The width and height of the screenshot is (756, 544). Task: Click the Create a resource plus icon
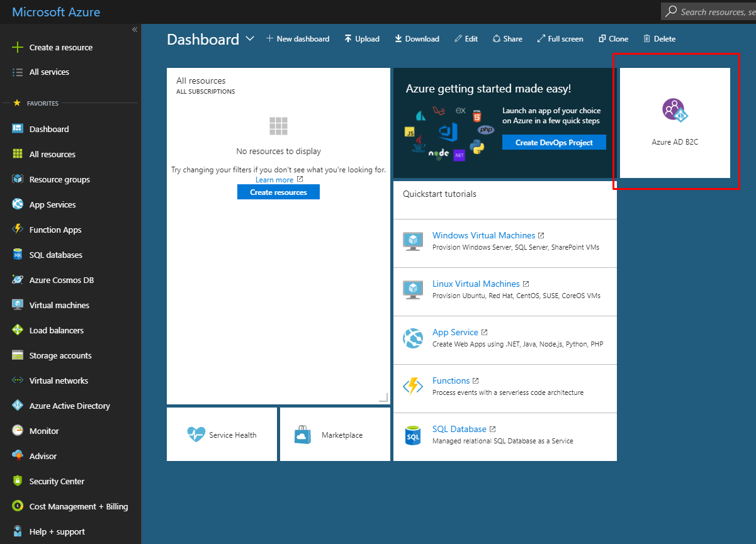(x=18, y=47)
